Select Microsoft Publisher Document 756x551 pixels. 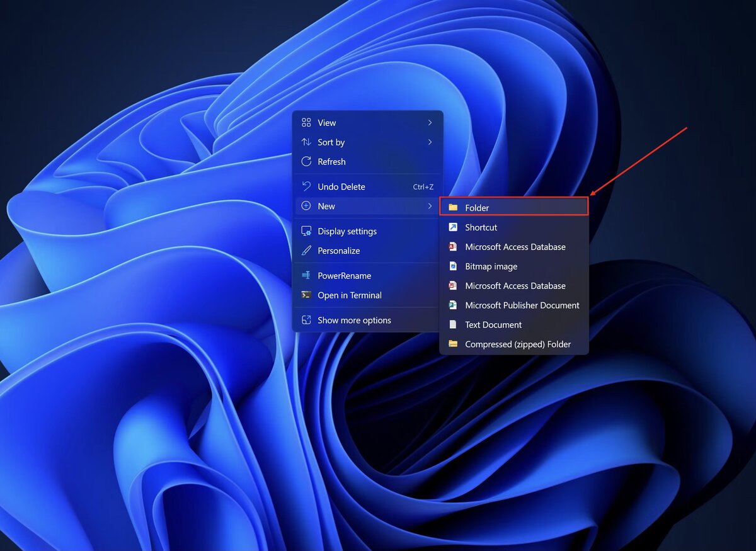pyautogui.click(x=514, y=305)
